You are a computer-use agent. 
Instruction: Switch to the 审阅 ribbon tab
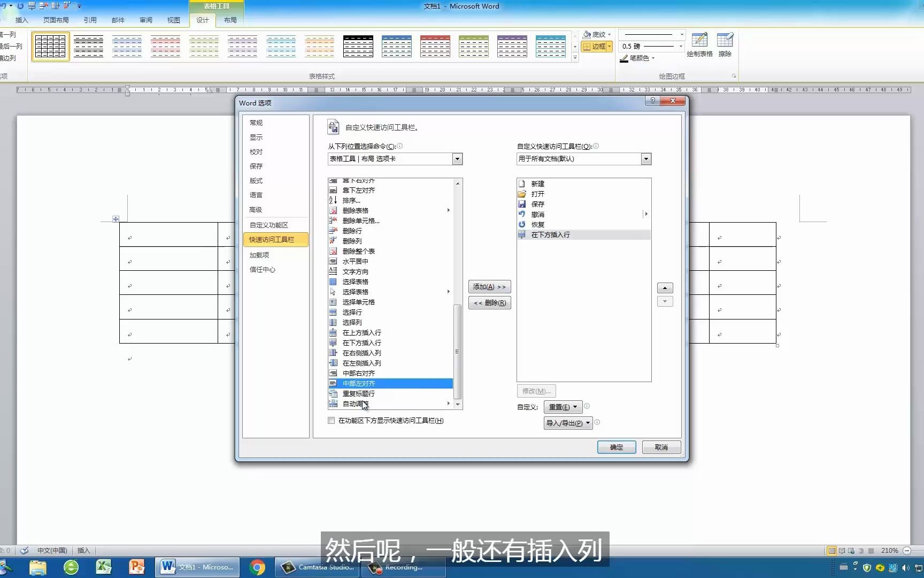[x=146, y=20]
